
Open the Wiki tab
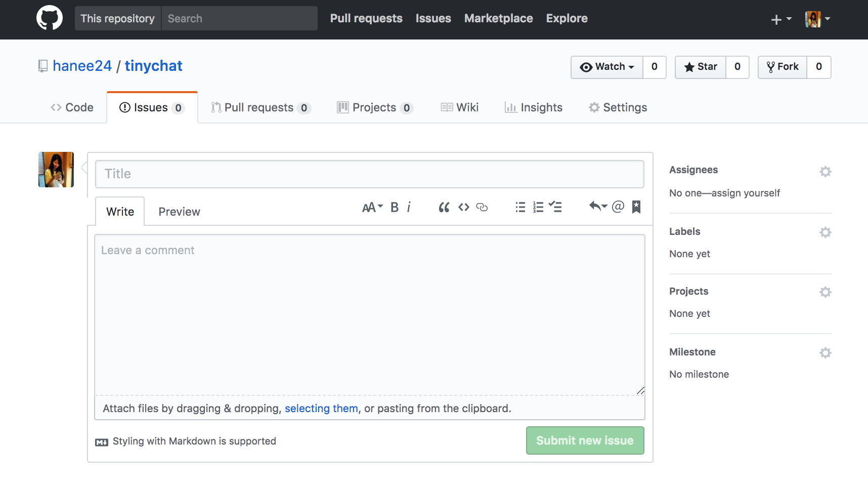459,107
